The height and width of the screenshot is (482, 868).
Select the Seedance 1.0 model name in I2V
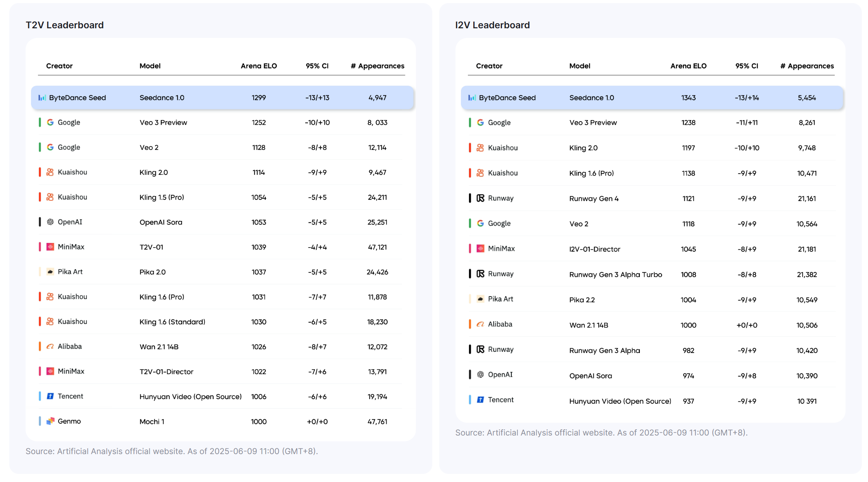point(592,98)
